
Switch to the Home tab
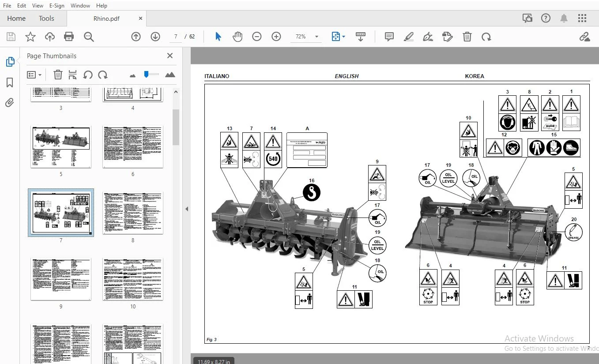click(16, 18)
